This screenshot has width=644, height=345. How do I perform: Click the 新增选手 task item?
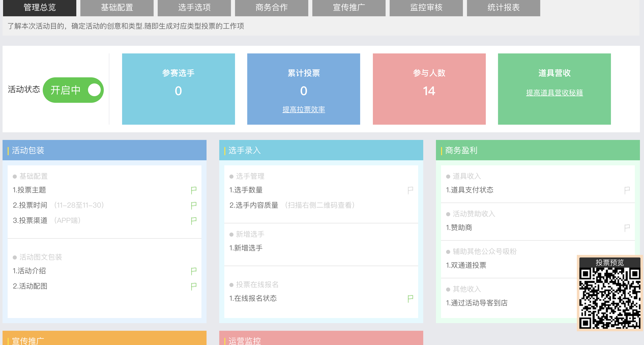(246, 248)
